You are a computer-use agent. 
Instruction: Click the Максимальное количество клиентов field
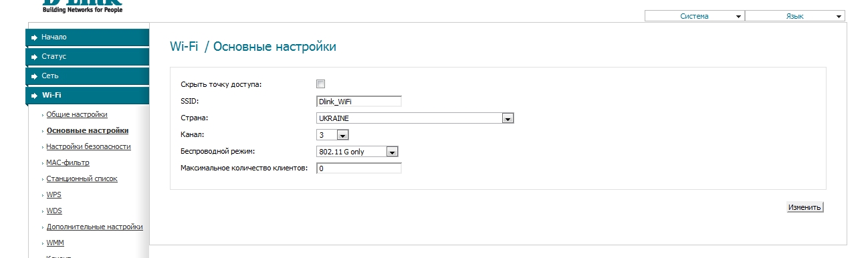[x=358, y=168]
